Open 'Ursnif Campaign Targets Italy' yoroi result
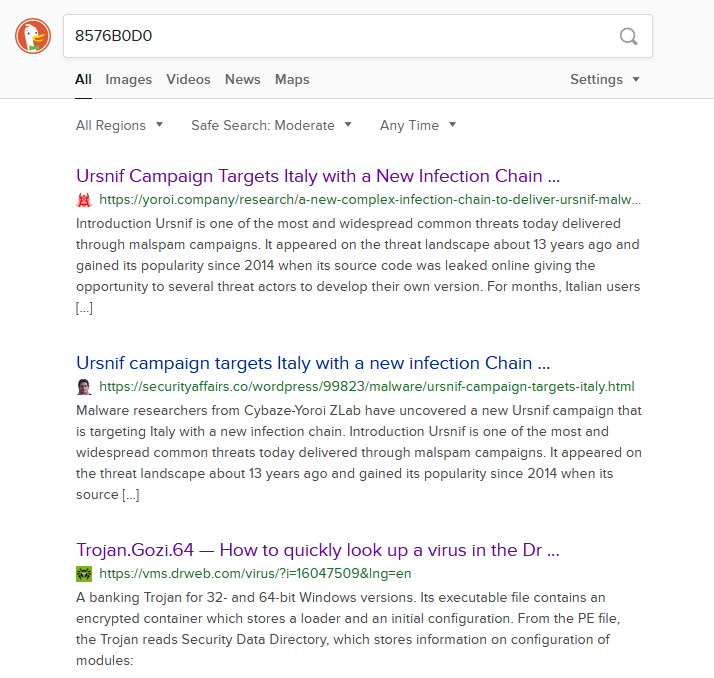 click(x=318, y=176)
